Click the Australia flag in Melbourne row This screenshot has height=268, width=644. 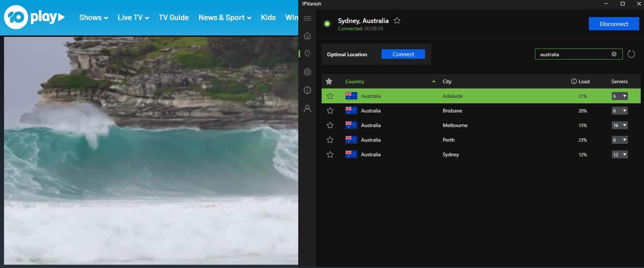(351, 125)
